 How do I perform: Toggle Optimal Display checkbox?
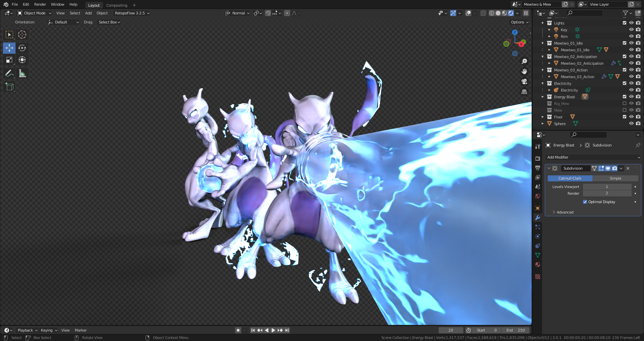pyautogui.click(x=585, y=202)
